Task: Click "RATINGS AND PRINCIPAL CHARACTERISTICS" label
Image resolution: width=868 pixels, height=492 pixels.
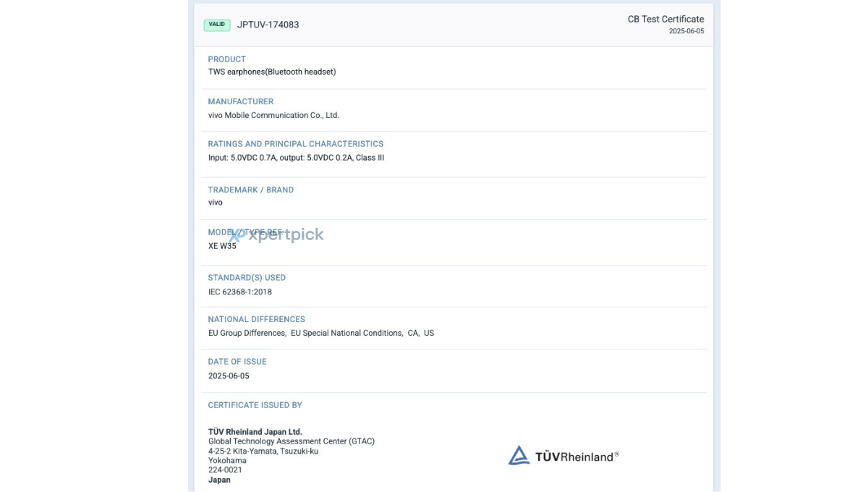Action: tap(296, 144)
